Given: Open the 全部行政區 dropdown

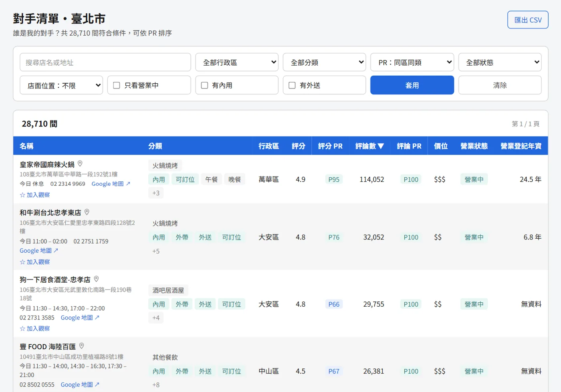Looking at the screenshot, I should [237, 62].
